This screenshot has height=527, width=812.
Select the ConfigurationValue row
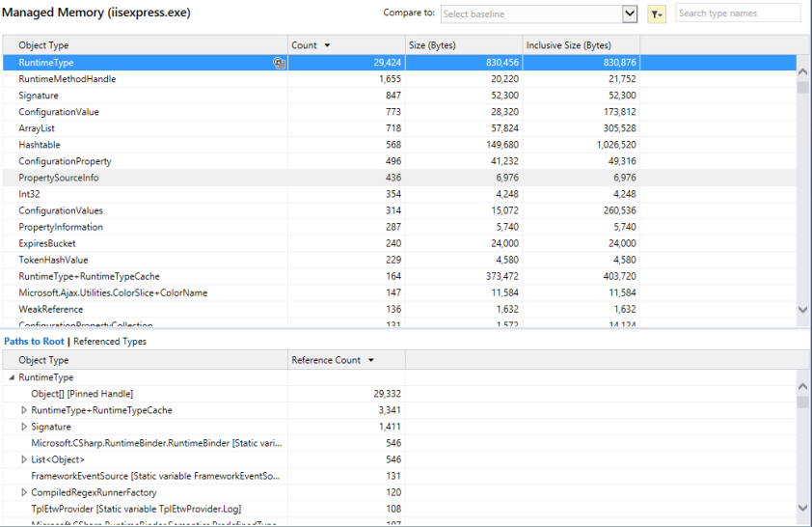tap(399, 111)
